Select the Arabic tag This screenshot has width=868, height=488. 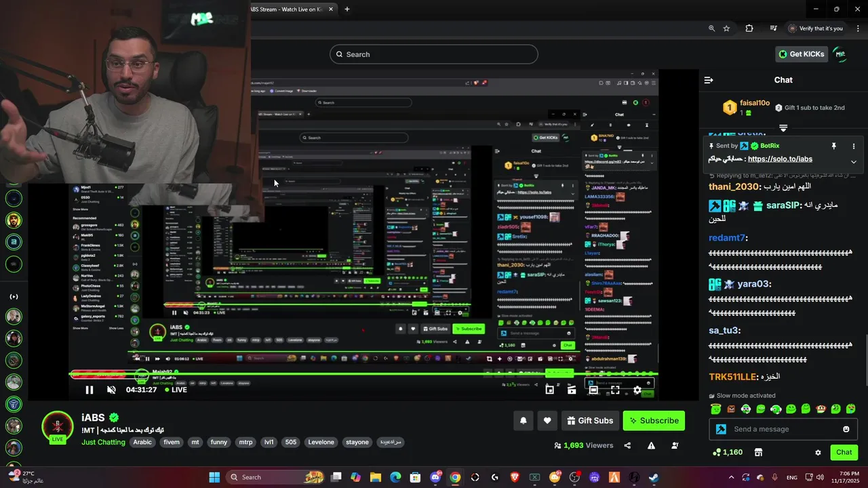coord(142,442)
